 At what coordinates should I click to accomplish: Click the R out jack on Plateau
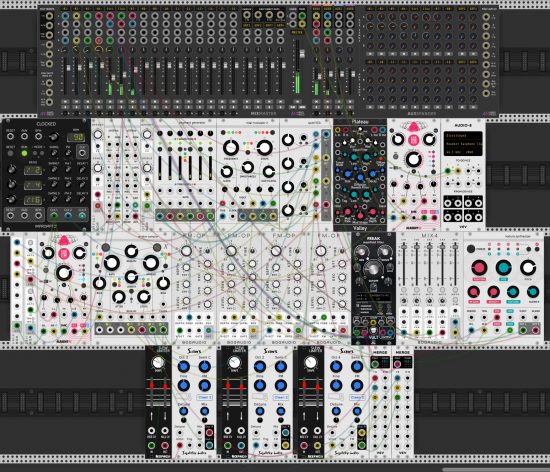382,130
